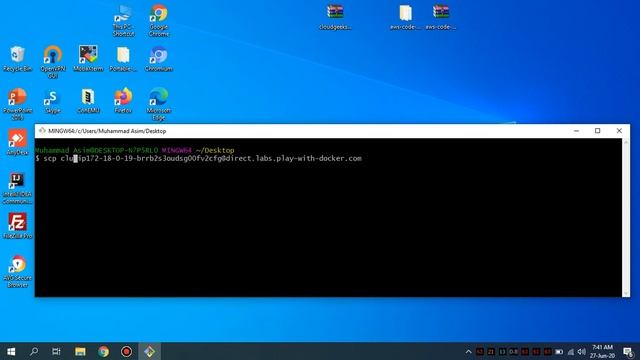Open the Windows Start menu
The width and height of the screenshot is (640, 360).
(x=11, y=351)
